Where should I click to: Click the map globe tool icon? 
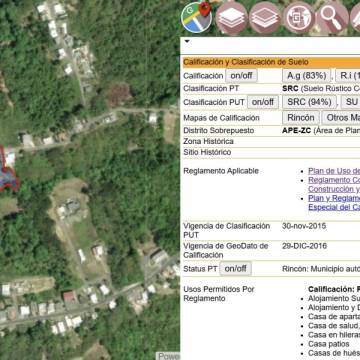tap(299, 18)
